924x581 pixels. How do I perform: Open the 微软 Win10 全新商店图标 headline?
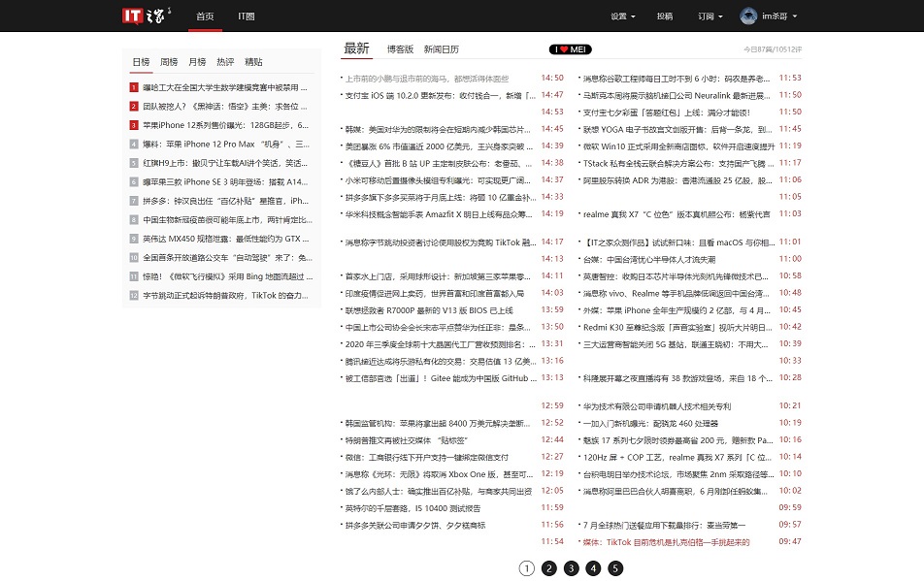tap(678, 146)
